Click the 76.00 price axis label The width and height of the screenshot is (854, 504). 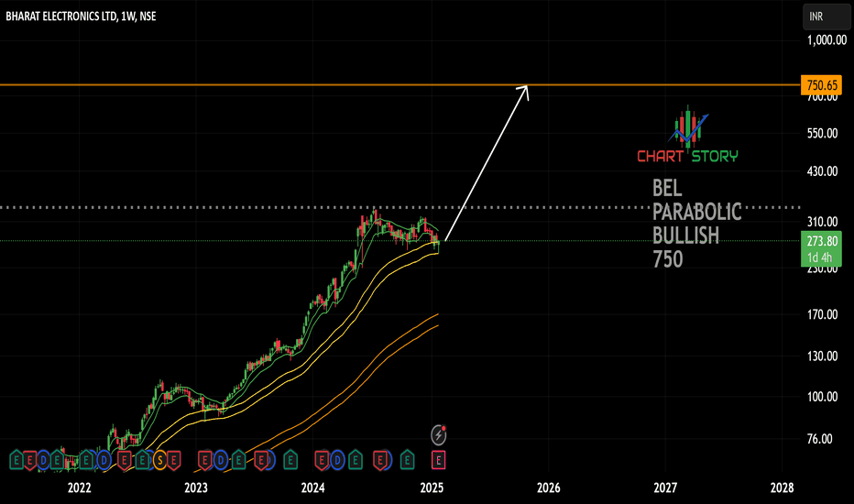pyautogui.click(x=819, y=439)
